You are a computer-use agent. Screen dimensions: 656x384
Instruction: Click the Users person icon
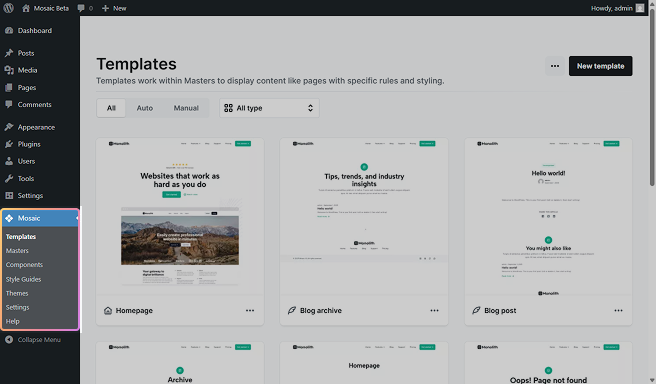9,161
